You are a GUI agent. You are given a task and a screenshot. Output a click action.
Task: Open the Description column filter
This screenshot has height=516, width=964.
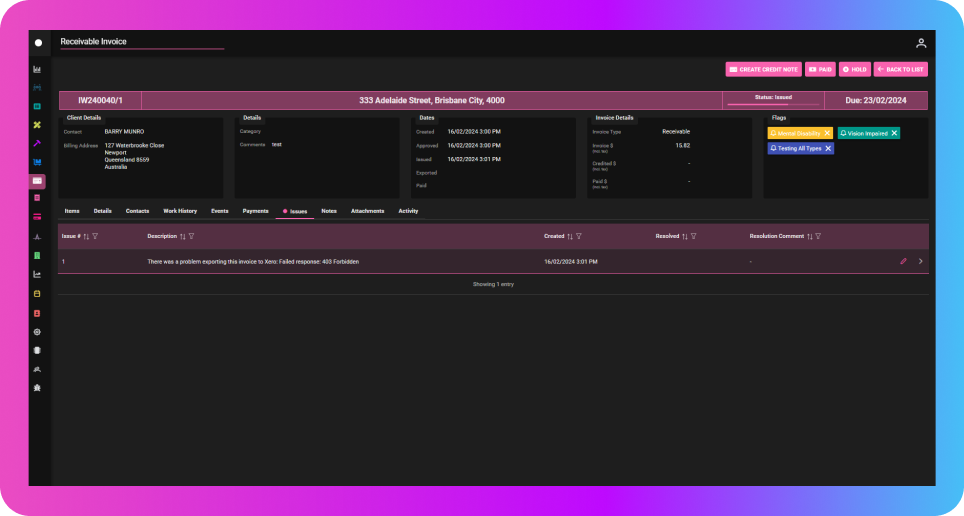191,237
